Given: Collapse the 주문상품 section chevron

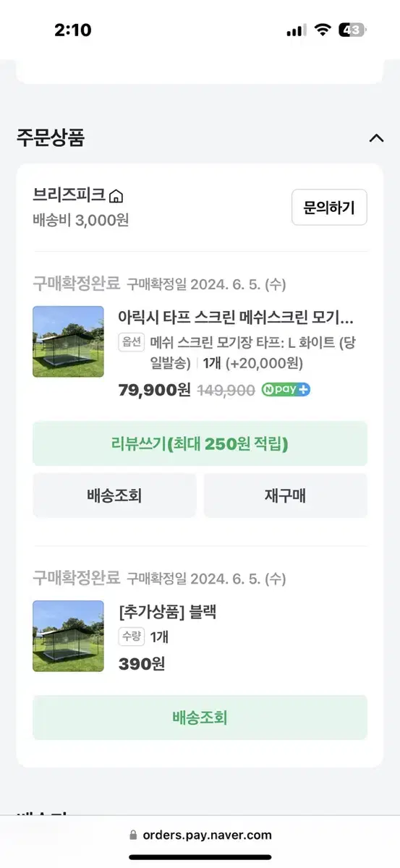Looking at the screenshot, I should (376, 138).
